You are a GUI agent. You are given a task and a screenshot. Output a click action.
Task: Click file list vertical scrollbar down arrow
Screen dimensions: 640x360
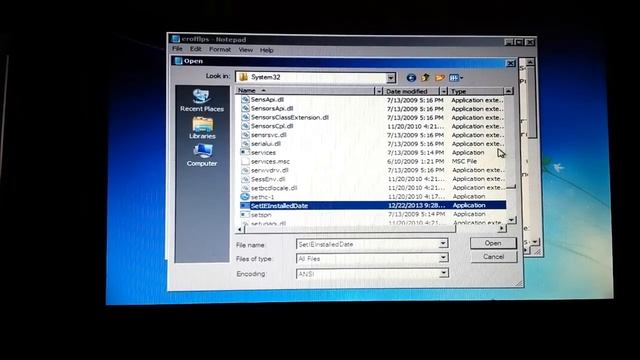[511, 220]
